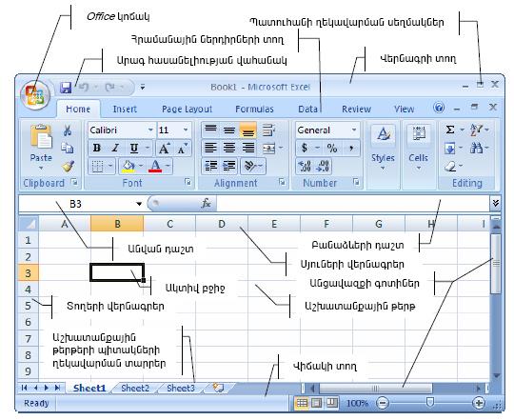Open the Office button menu
The image size is (514, 420).
pyautogui.click(x=35, y=94)
